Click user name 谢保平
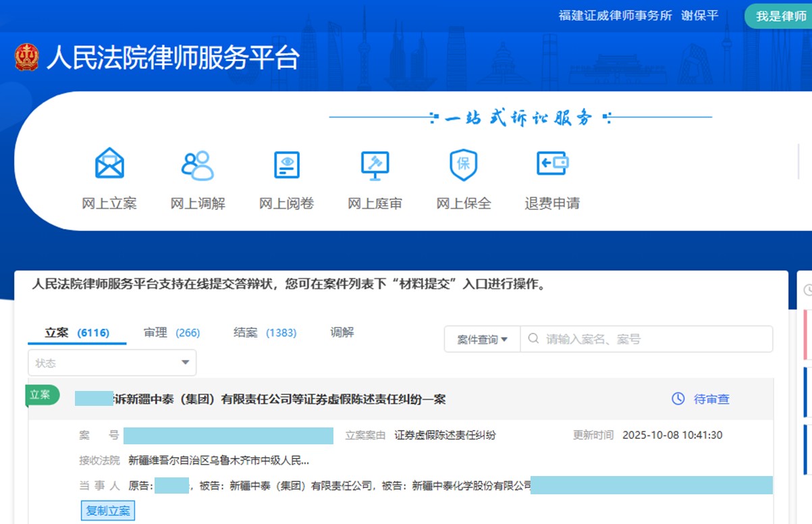The height and width of the screenshot is (524, 812). pos(700,16)
